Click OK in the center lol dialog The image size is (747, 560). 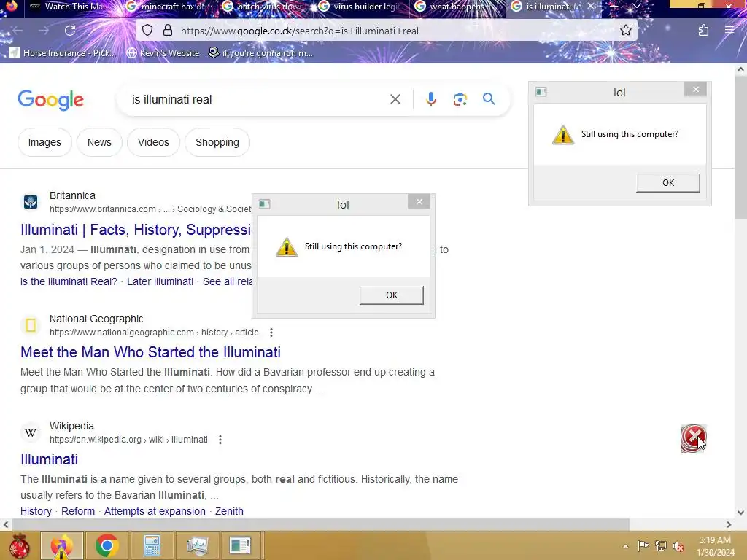coord(392,295)
